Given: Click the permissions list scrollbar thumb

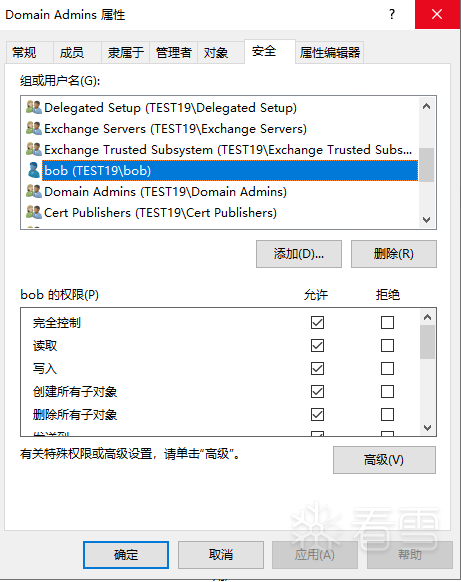Looking at the screenshot, I should [427, 342].
